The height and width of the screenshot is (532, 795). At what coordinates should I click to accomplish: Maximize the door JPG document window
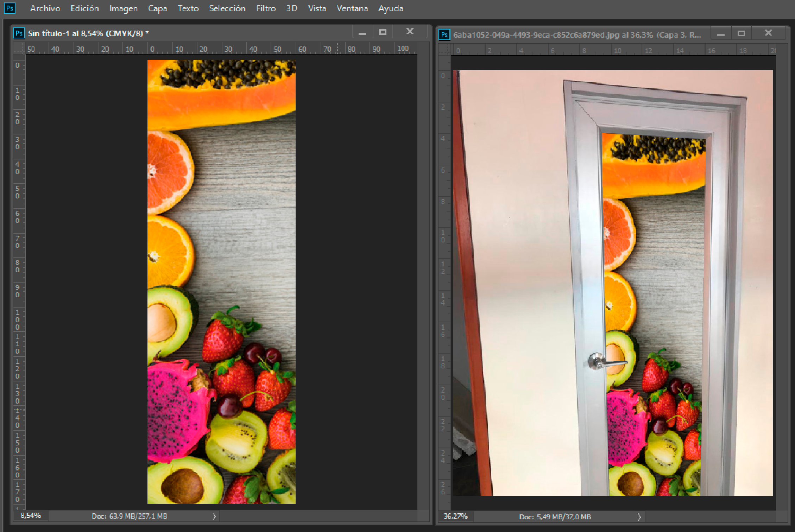tap(741, 33)
